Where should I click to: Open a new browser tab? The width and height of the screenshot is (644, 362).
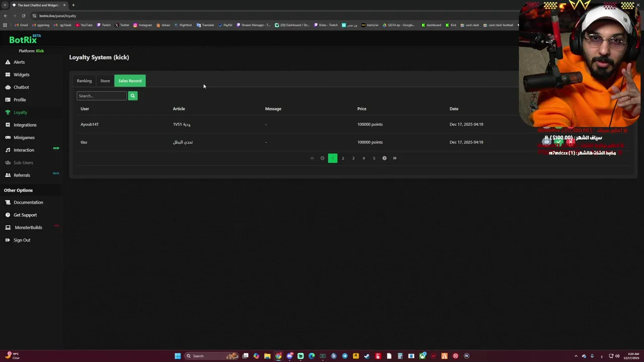pyautogui.click(x=73, y=5)
